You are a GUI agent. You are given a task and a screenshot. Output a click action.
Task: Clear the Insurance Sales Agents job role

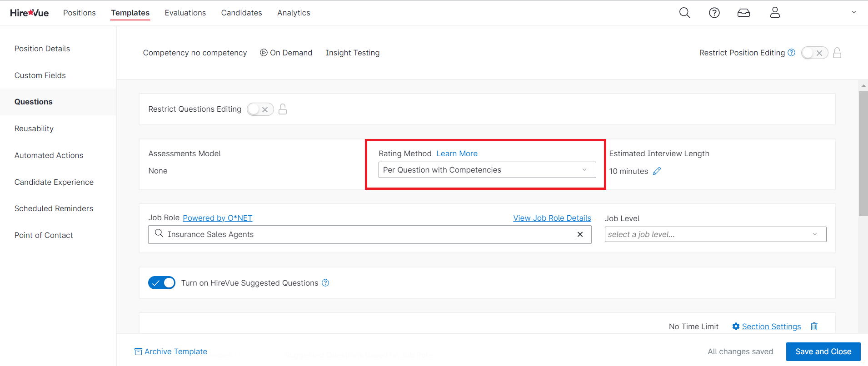click(580, 234)
